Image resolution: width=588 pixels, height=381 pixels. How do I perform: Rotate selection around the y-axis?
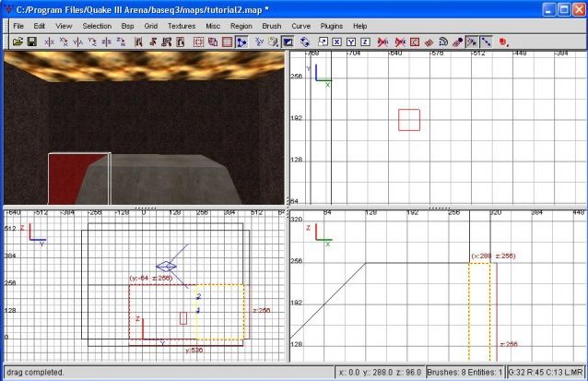click(92, 42)
